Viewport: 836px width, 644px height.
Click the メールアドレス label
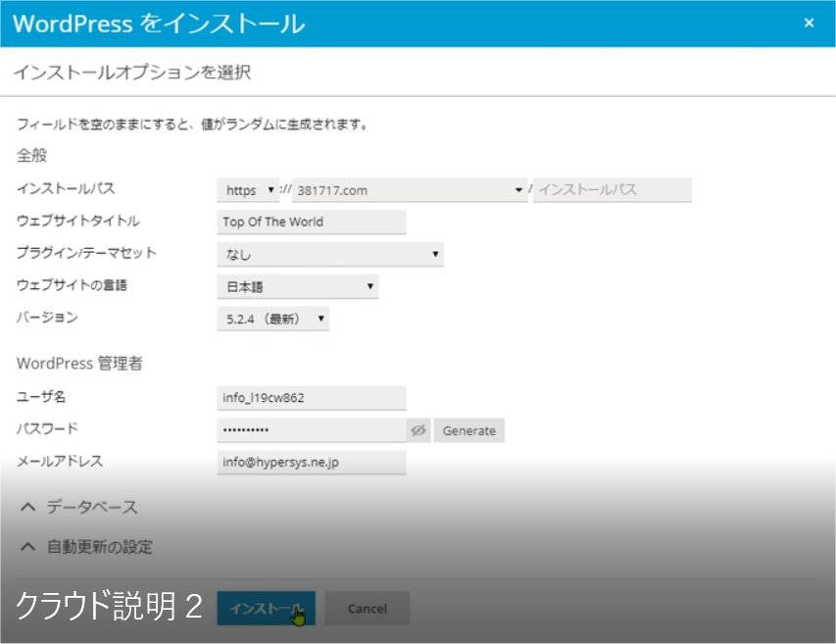[x=60, y=461]
